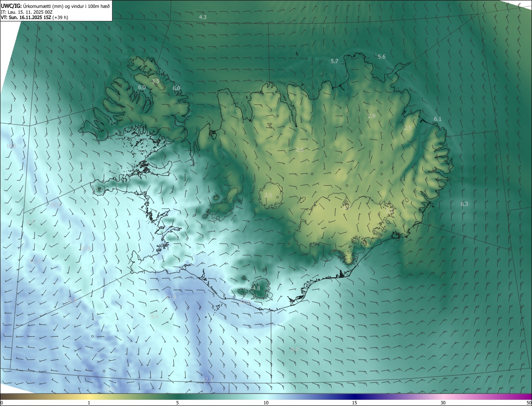Click the 15 tick on color scale

355,403
